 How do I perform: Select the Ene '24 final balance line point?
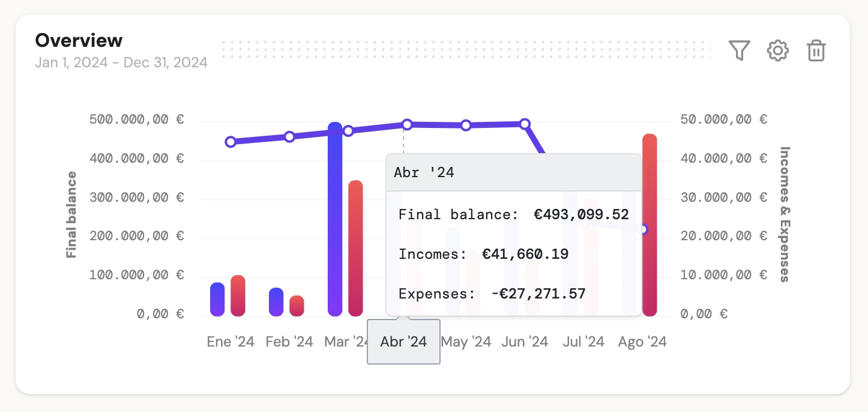[x=231, y=142]
